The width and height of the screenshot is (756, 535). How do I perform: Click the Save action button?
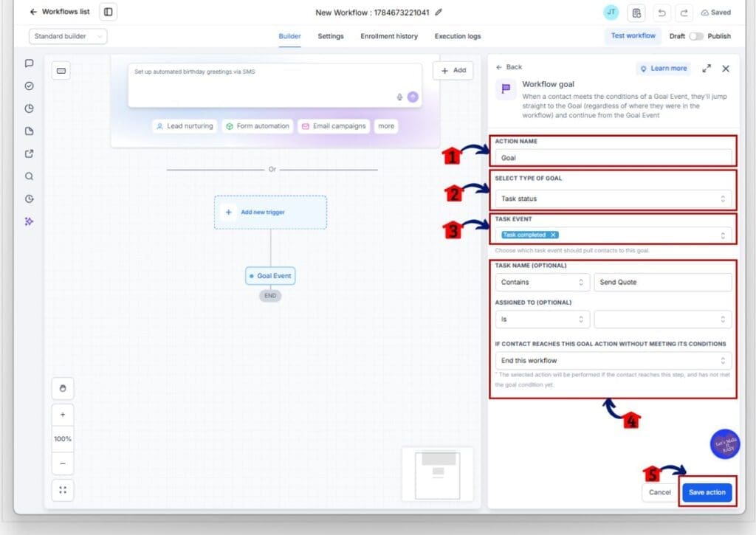707,492
